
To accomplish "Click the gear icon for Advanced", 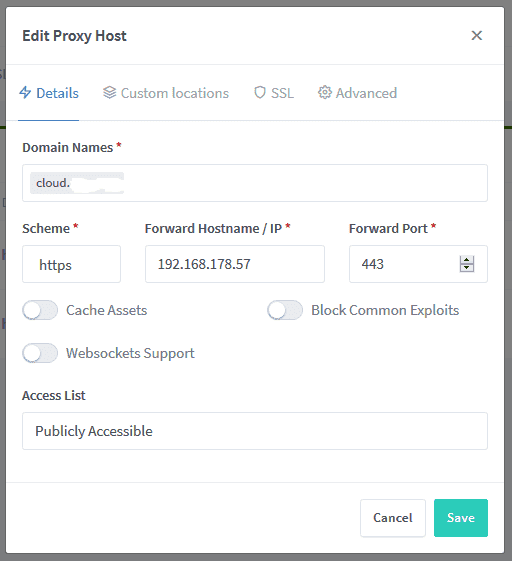I will pyautogui.click(x=325, y=92).
